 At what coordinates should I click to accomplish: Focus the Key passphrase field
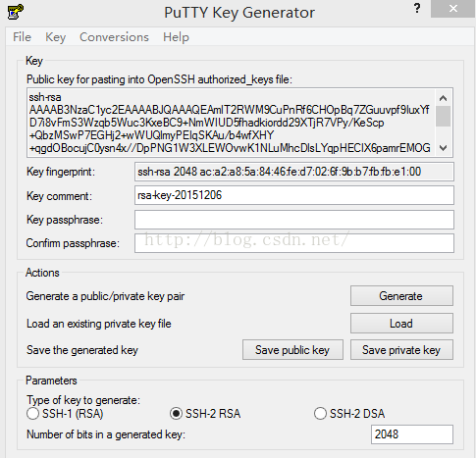pos(294,220)
